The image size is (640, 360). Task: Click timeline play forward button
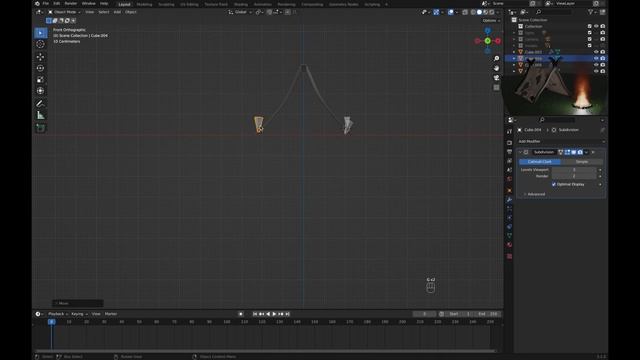pos(274,314)
